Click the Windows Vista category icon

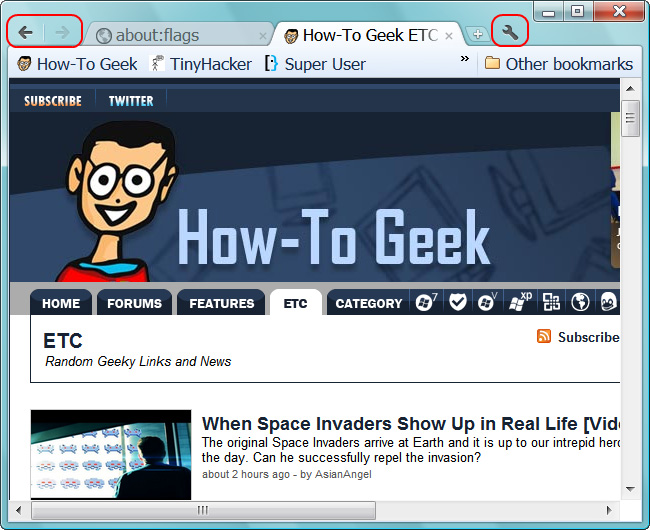pyautogui.click(x=487, y=303)
